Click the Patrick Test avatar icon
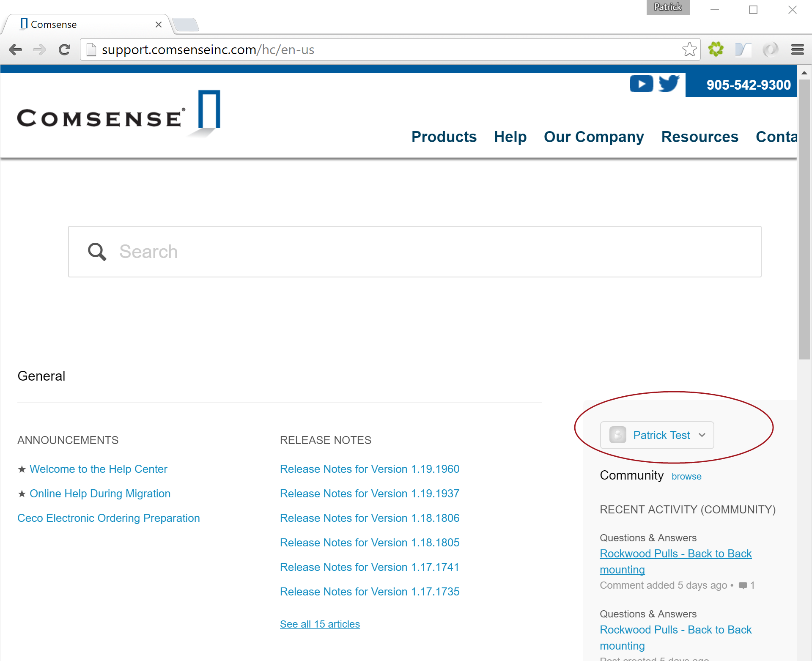 pyautogui.click(x=617, y=435)
